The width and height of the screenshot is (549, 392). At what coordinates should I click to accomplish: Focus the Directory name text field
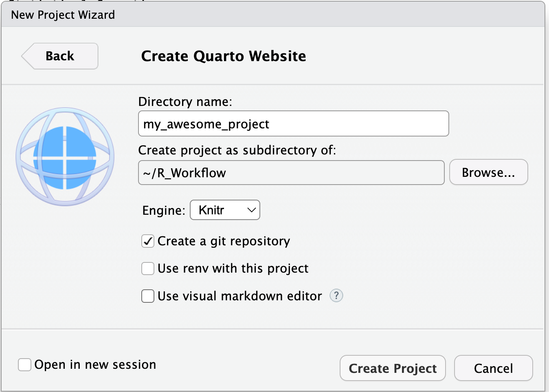coord(293,124)
